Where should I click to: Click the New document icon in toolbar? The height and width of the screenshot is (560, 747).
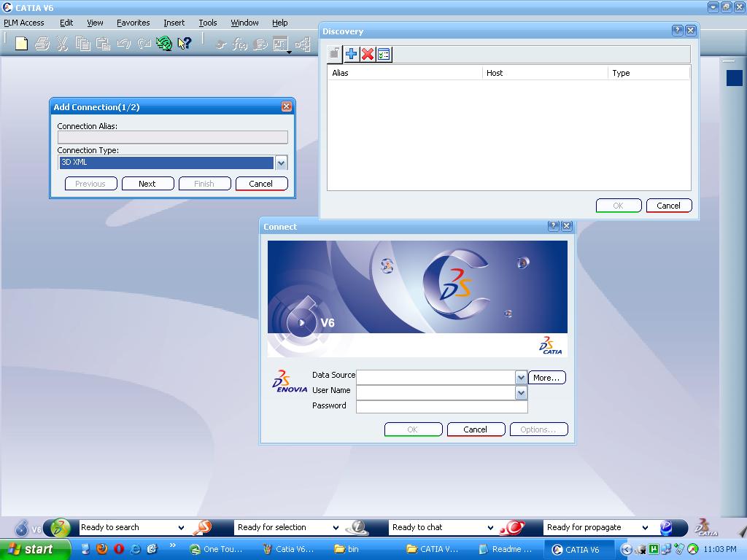pyautogui.click(x=21, y=44)
